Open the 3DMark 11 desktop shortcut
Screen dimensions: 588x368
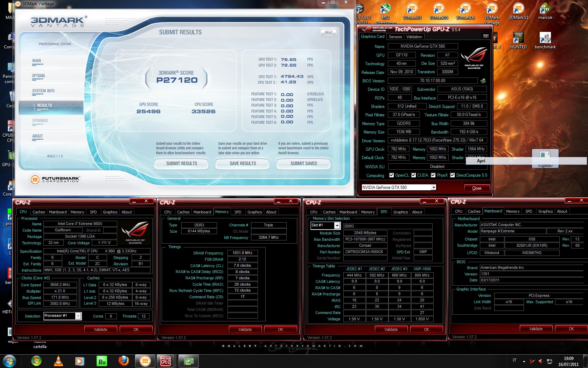518,11
